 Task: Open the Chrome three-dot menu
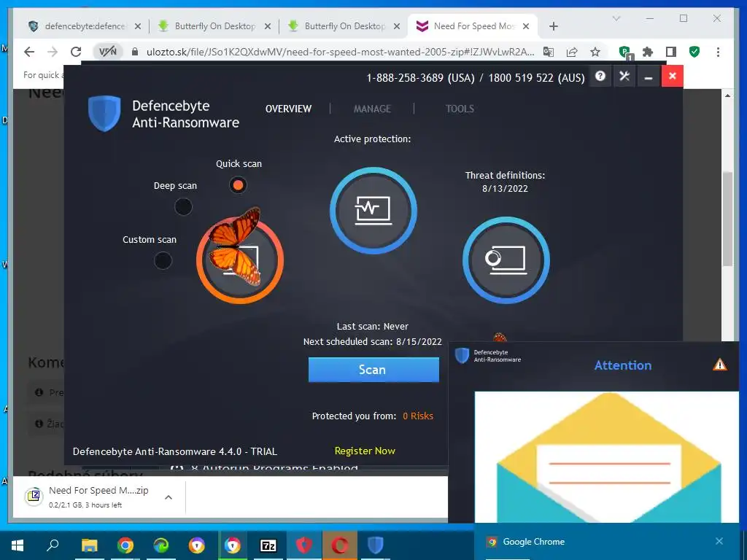pos(718,52)
